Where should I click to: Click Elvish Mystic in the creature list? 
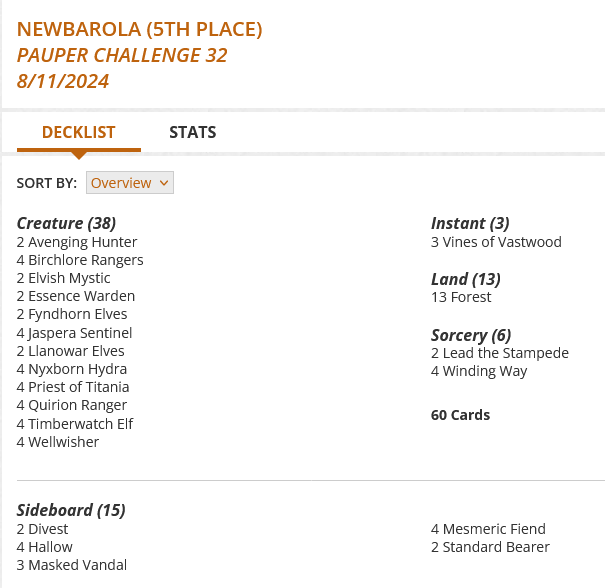69,278
